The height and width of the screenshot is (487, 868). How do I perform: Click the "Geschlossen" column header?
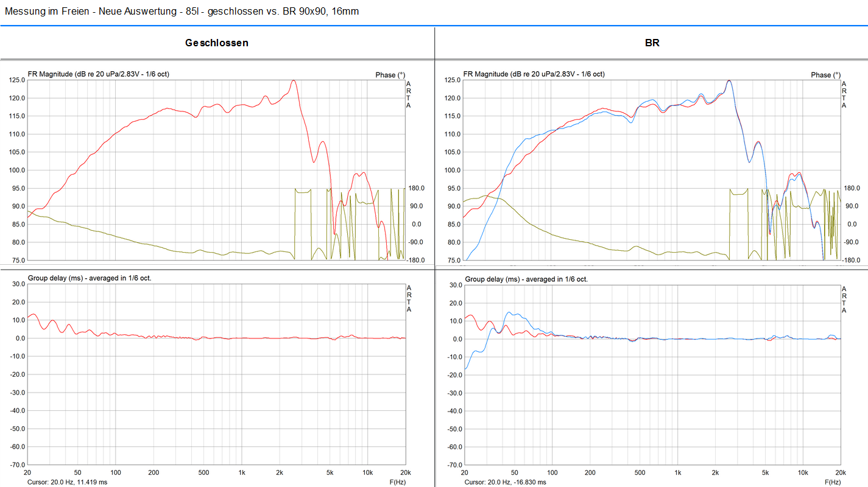(x=217, y=43)
